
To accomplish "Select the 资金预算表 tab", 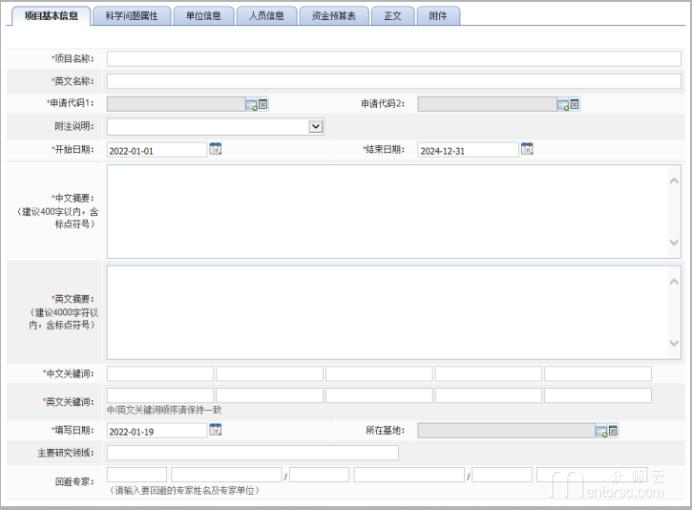I will [x=333, y=16].
